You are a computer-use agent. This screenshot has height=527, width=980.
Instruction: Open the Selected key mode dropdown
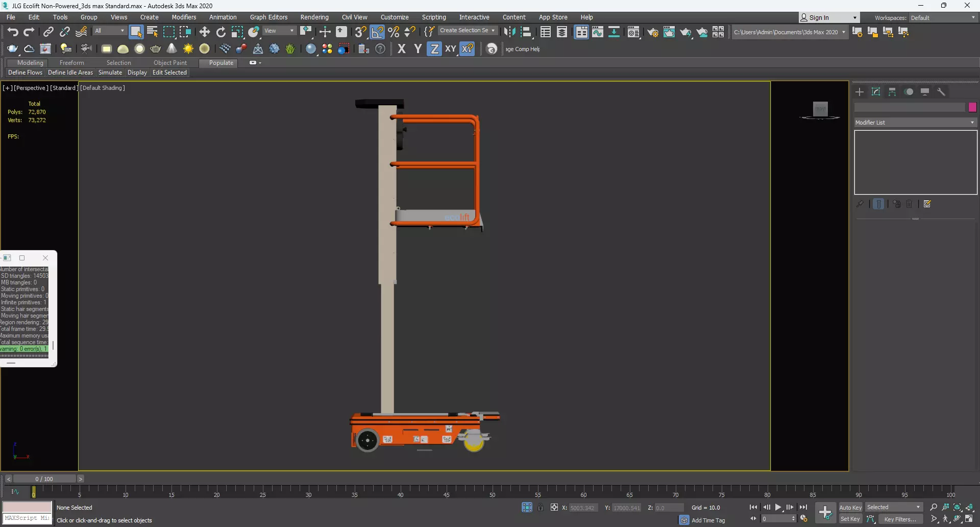tap(894, 507)
